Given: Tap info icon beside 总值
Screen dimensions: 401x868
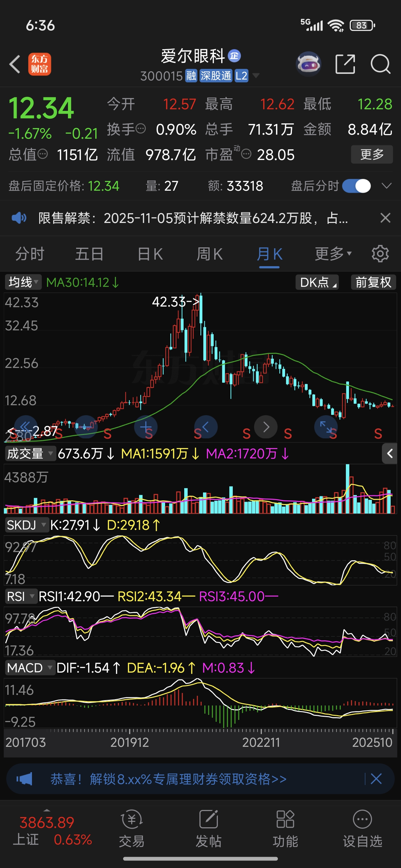Looking at the screenshot, I should 43,154.
